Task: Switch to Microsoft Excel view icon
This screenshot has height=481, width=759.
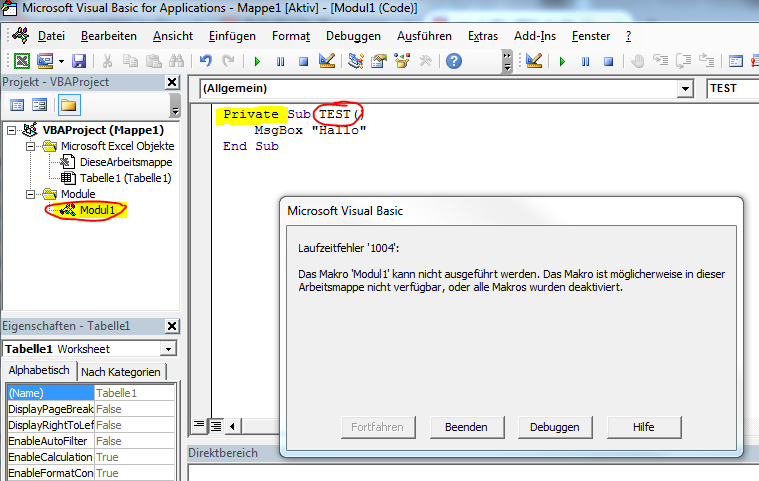Action: [x=22, y=61]
